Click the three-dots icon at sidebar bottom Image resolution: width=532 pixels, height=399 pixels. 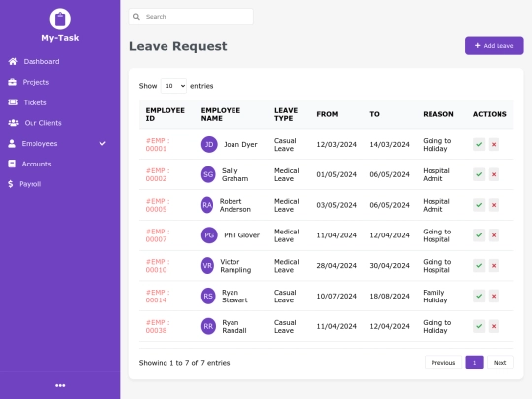pos(60,385)
